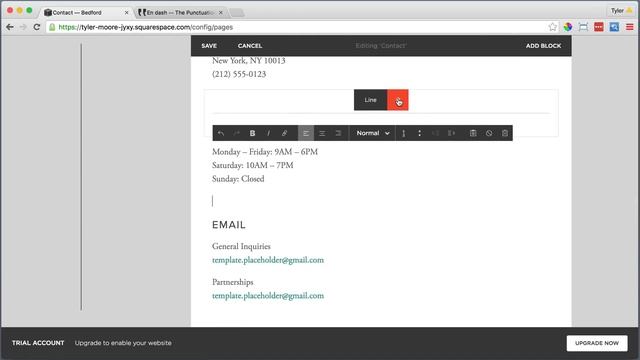This screenshot has height=360, width=640.
Task: Open the red three-dot extension icon
Action: (599, 27)
